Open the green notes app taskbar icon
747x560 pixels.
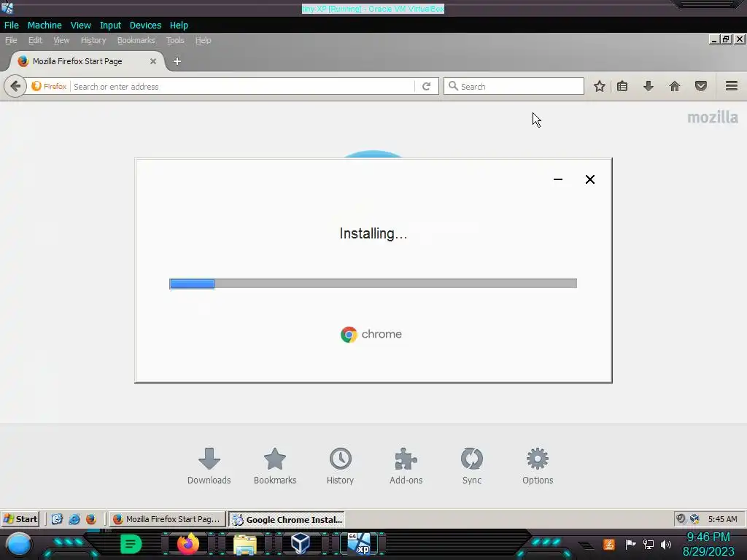[131, 544]
